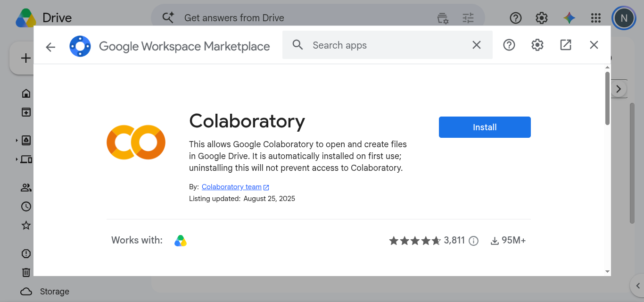Click the Marketplace dialog scrollbar thumb
644x302 pixels.
(x=607, y=98)
